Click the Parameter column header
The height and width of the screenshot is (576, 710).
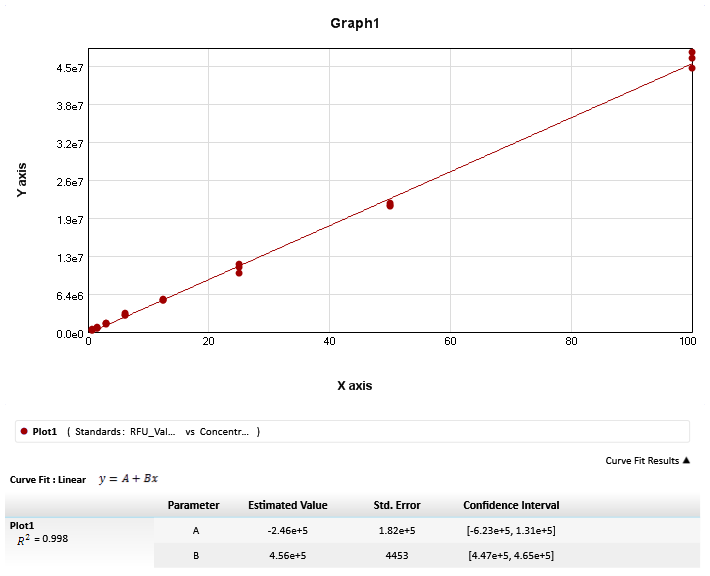coord(193,505)
